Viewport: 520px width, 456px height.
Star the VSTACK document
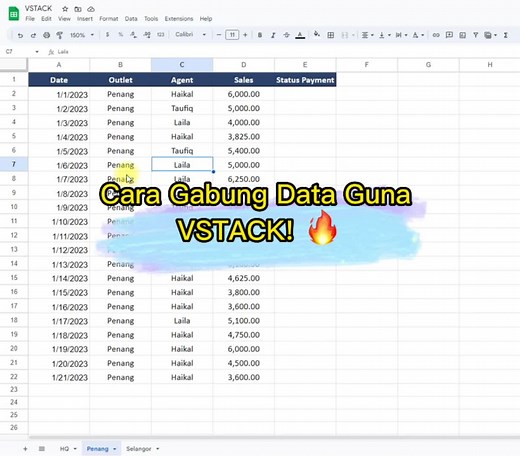65,9
